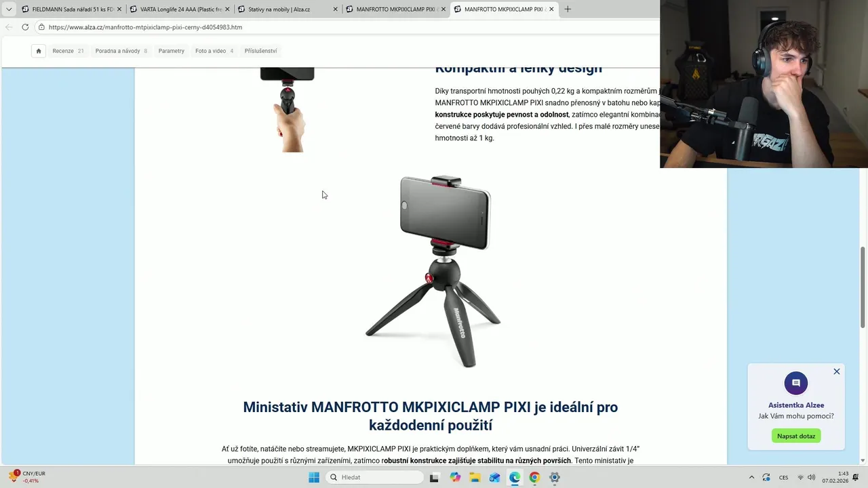Click the heading Ministativ MANFROTTO MKPIXICLAMP PIXI

[x=431, y=415]
